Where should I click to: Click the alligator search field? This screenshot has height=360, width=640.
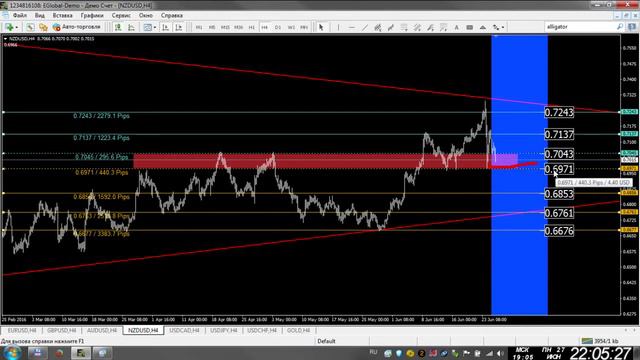(x=580, y=27)
